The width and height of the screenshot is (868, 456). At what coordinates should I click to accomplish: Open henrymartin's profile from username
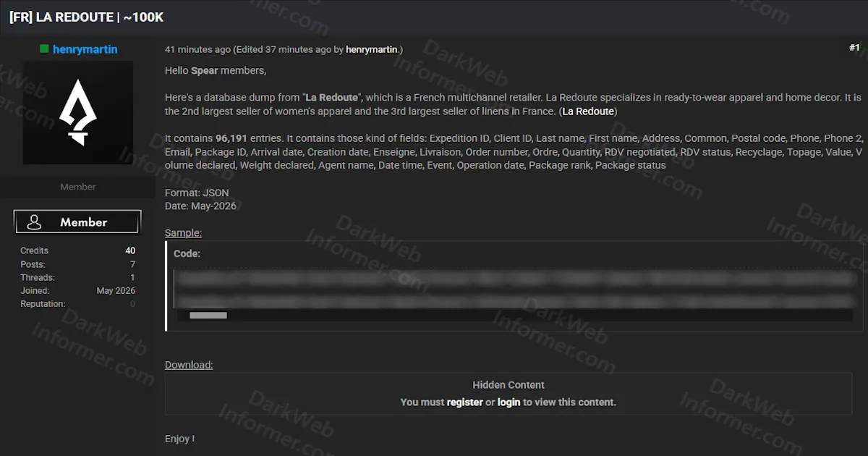85,49
